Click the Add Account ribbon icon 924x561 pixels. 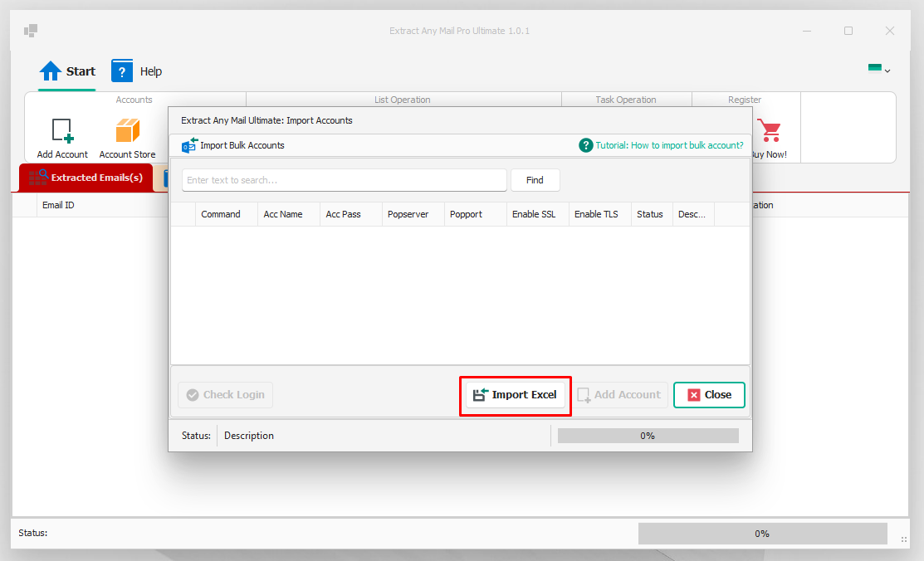tap(62, 130)
